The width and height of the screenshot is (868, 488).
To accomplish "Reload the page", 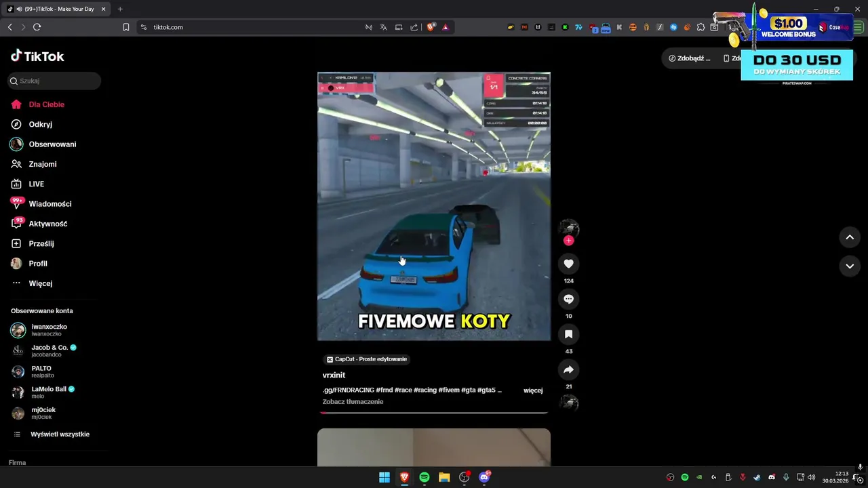I will pyautogui.click(x=37, y=27).
